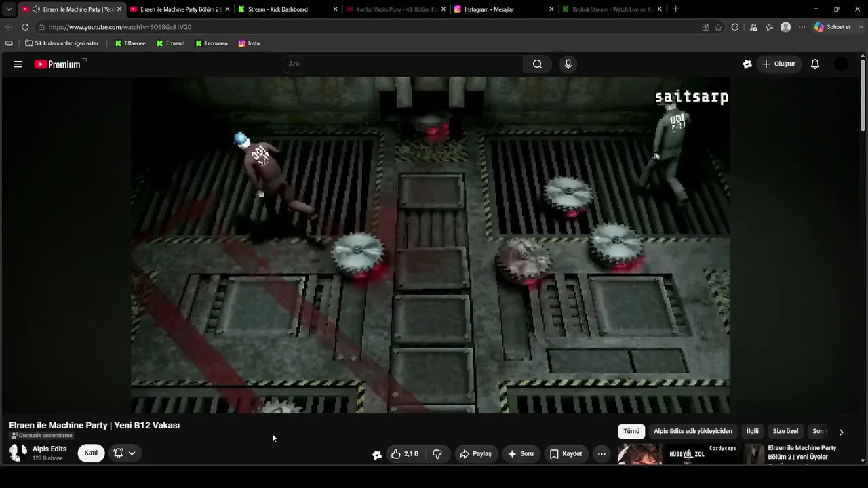Switch to Instagram Mesajlar tab
Viewport: 868px width, 488px height.
click(503, 9)
